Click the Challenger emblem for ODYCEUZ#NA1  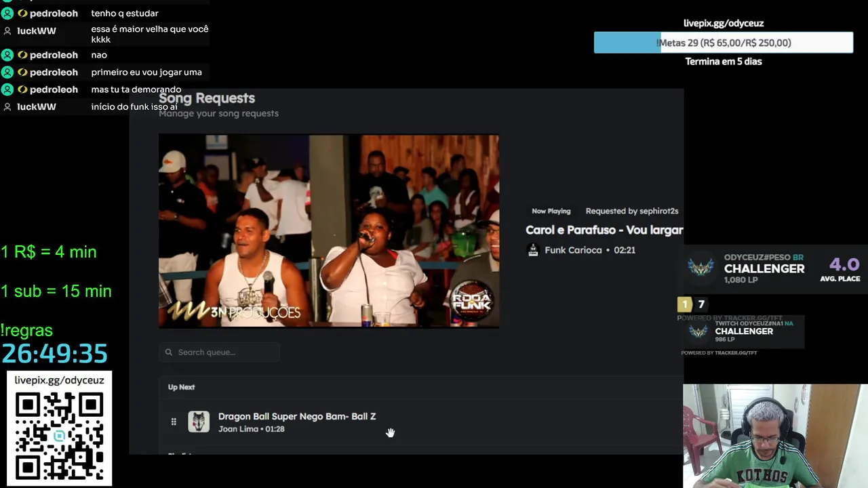698,331
